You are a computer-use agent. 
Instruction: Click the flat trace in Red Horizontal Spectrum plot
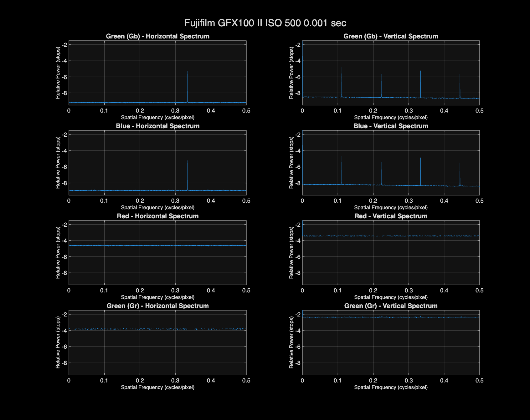(157, 245)
